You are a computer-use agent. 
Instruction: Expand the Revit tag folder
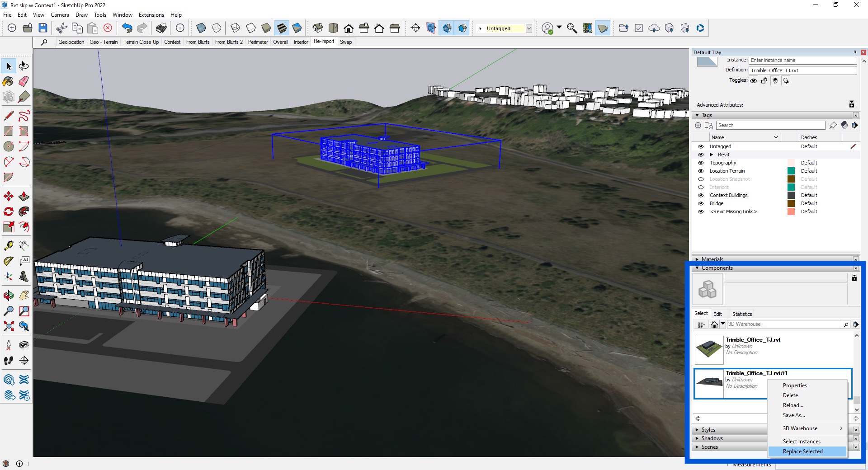pos(712,155)
